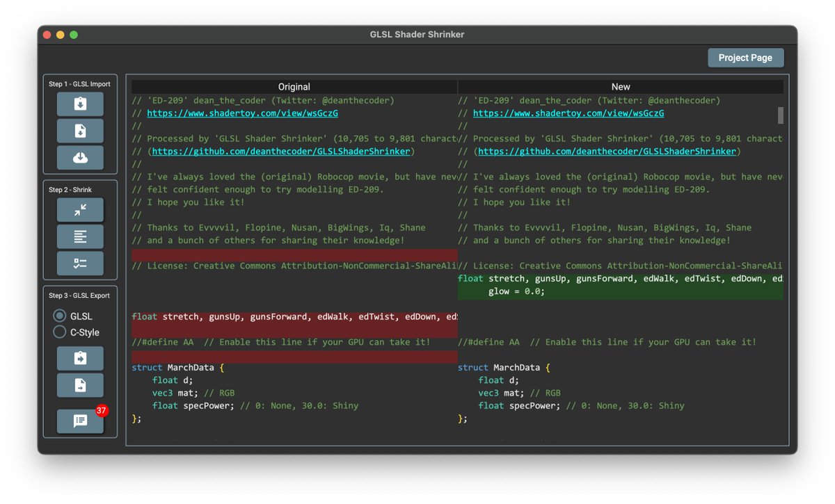
Task: Click 'struct MarchData {' in Original pane
Action: [x=178, y=368]
